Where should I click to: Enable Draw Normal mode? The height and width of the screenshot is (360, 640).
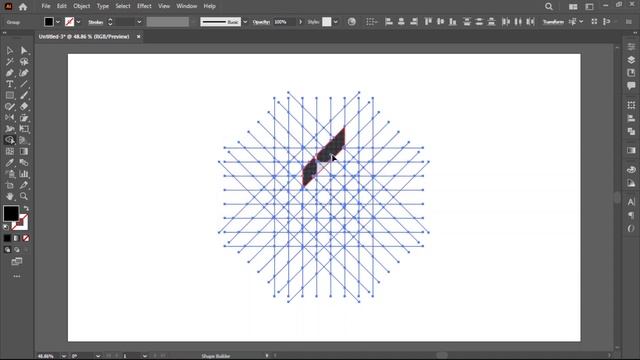pyautogui.click(x=7, y=249)
